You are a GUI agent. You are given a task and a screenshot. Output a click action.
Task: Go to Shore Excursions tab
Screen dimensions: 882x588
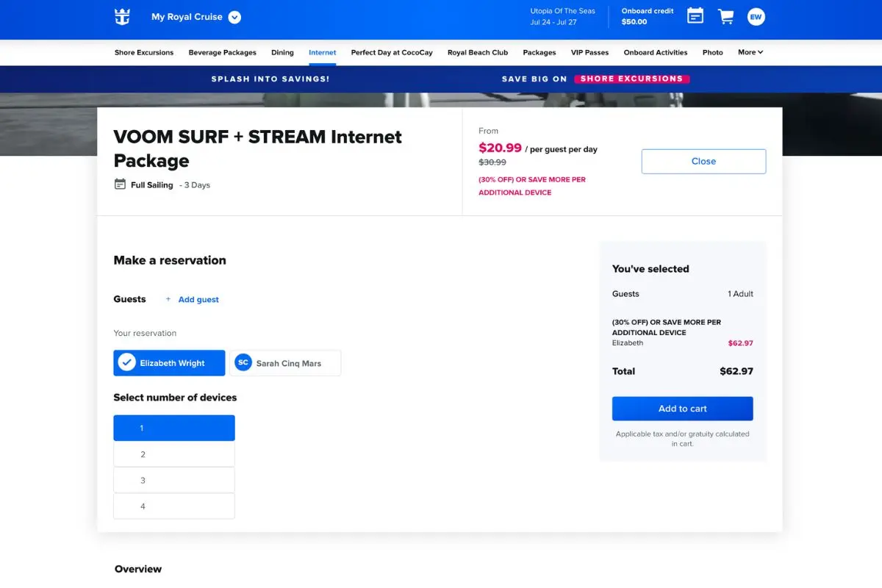144,52
